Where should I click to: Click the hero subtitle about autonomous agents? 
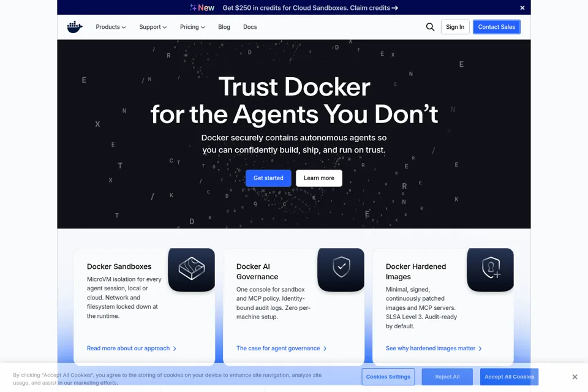(x=294, y=144)
